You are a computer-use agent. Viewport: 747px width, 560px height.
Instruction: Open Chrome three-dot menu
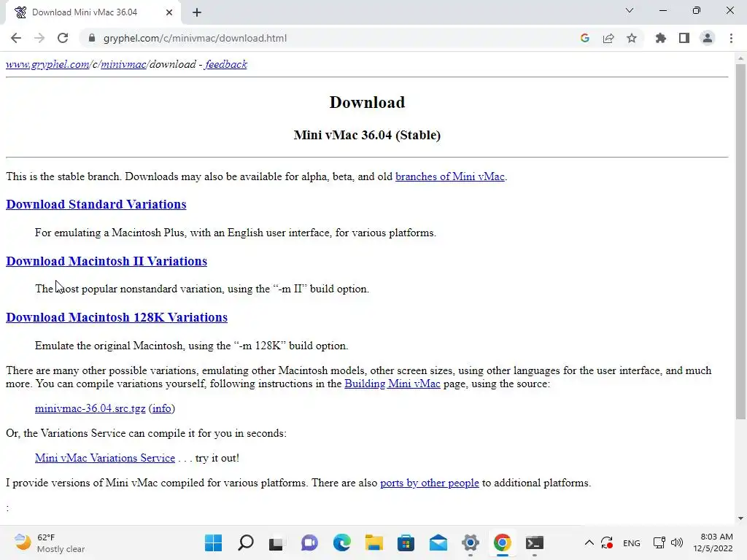point(731,38)
